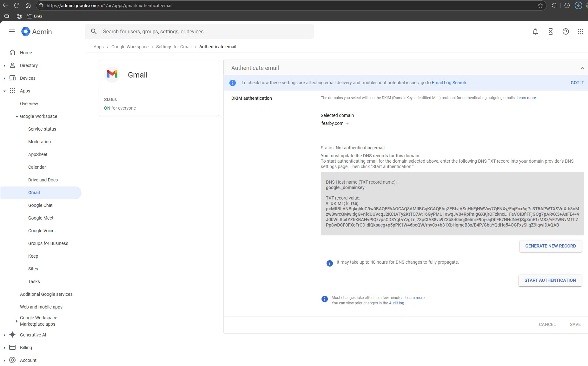Click Generate New Record button
Viewport: 588px width, 366px height.
click(550, 246)
